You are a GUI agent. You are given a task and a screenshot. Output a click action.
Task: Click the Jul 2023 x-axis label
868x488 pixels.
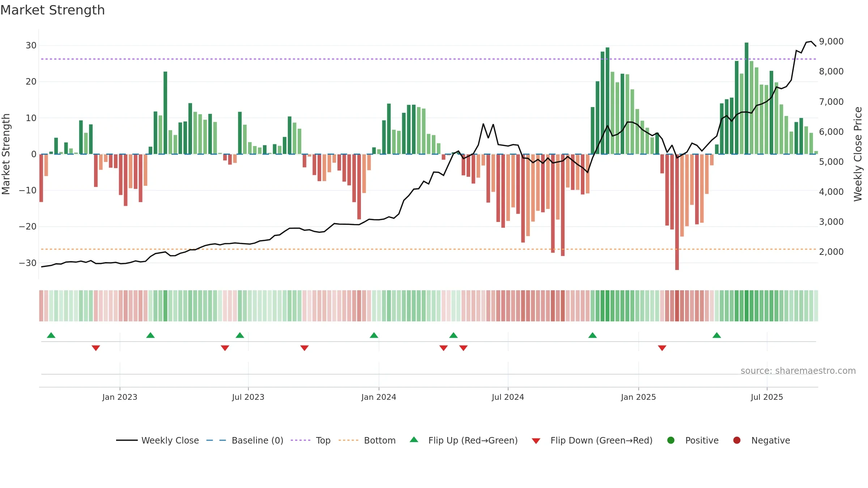(248, 397)
